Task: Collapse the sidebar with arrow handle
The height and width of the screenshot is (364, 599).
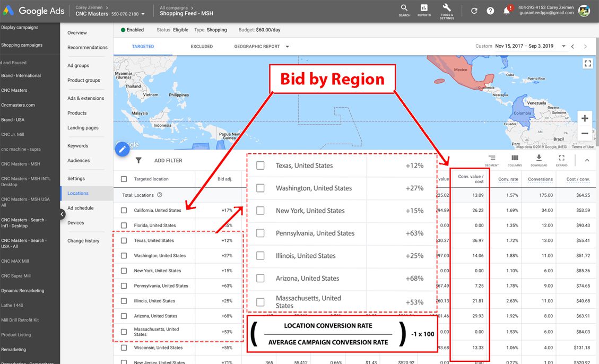Action: click(x=62, y=214)
